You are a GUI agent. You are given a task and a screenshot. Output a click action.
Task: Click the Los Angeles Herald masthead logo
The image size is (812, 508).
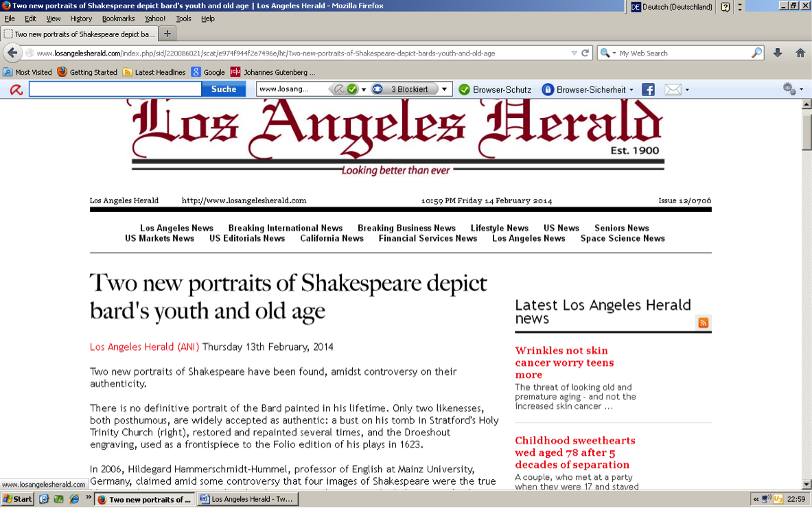coord(397,128)
